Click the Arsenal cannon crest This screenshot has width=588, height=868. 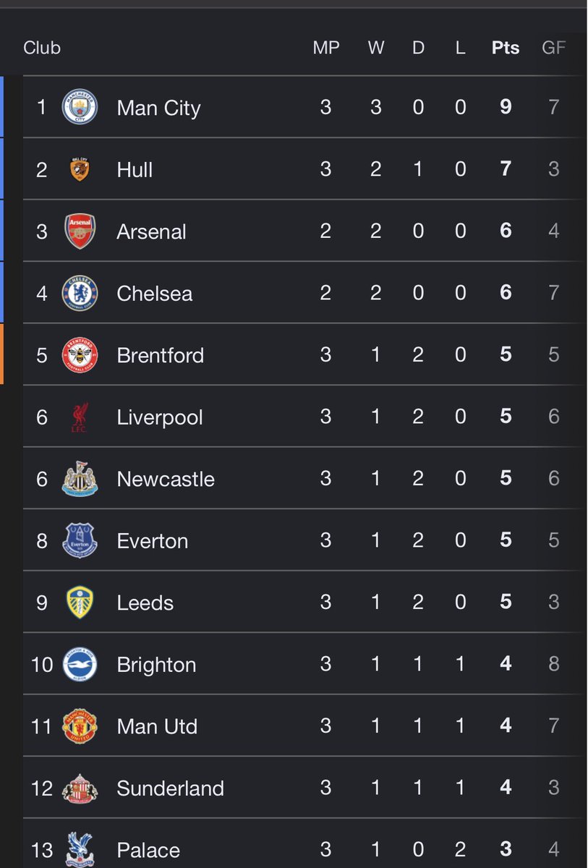80,231
